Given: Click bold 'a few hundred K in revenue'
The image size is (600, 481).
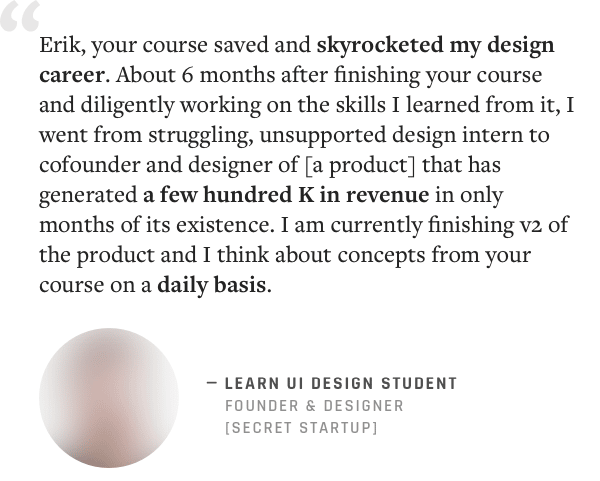Looking at the screenshot, I should (286, 195).
